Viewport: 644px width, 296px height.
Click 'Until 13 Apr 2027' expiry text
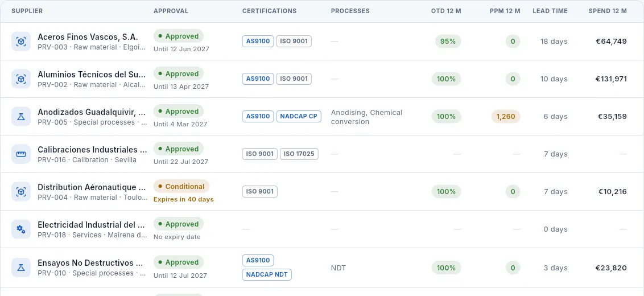[x=181, y=87]
